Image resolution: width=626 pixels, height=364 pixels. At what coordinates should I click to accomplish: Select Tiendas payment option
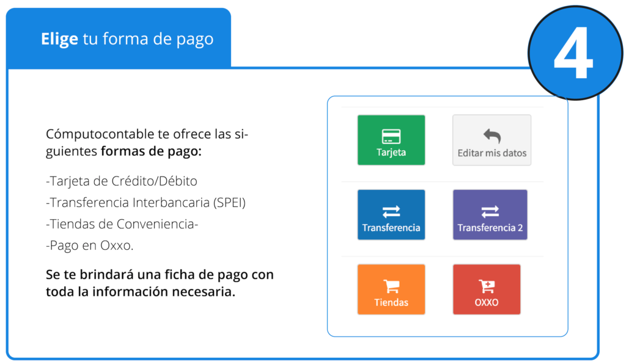pos(391,289)
